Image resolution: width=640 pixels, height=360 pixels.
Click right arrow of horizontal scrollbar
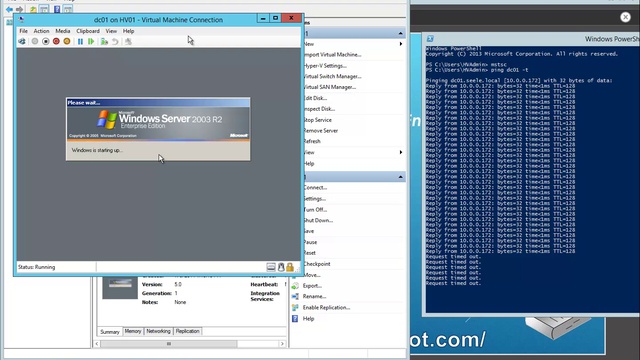point(282,344)
